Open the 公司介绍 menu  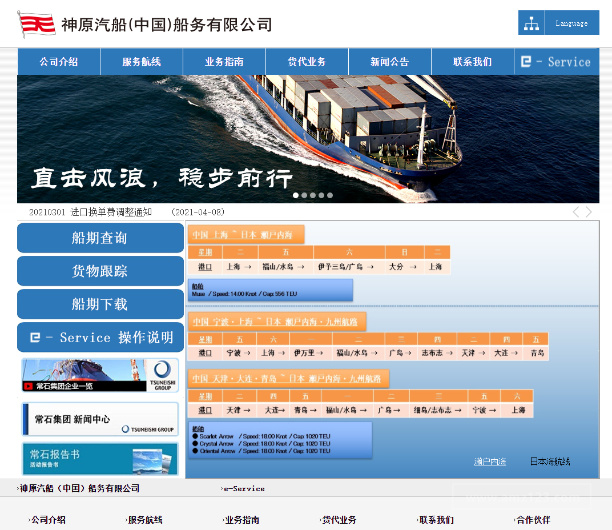59,62
